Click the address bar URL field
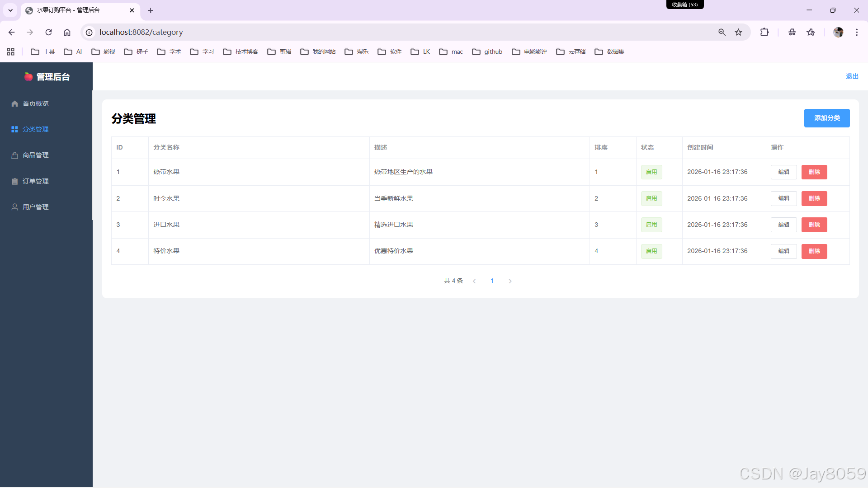Image resolution: width=868 pixels, height=488 pixels. point(362,32)
